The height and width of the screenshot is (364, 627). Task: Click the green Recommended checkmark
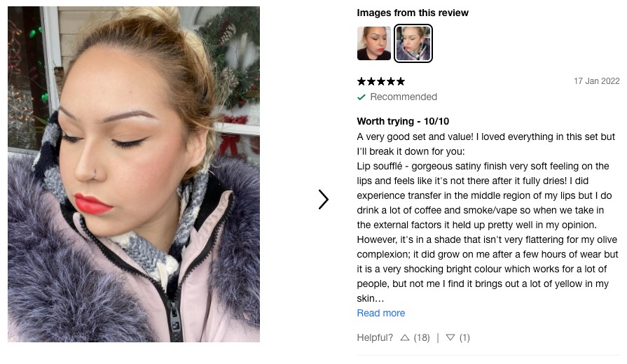(x=361, y=97)
